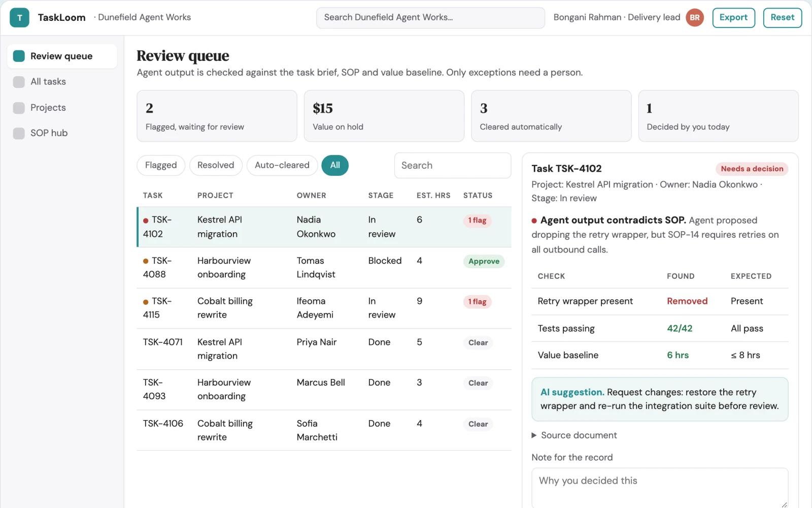The width and height of the screenshot is (812, 508).
Task: Click the Export button
Action: 734,18
